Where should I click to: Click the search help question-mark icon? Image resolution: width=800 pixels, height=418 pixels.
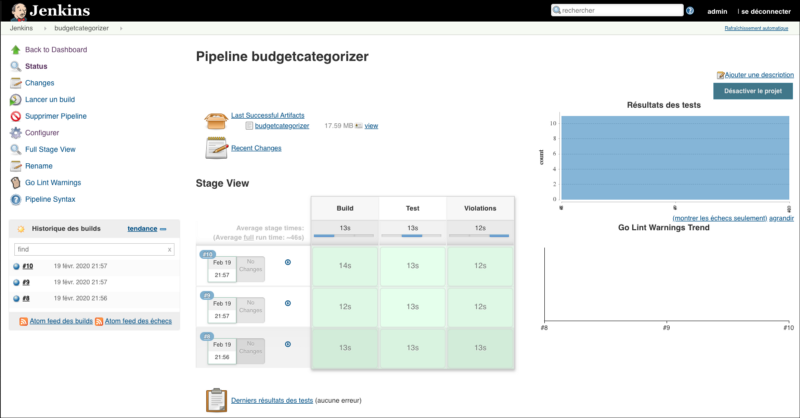click(689, 10)
